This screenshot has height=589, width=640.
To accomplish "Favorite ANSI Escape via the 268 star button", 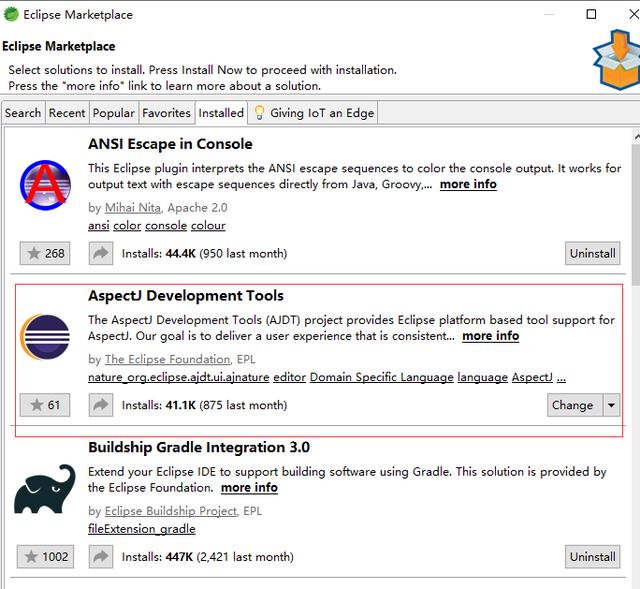I will click(x=45, y=253).
